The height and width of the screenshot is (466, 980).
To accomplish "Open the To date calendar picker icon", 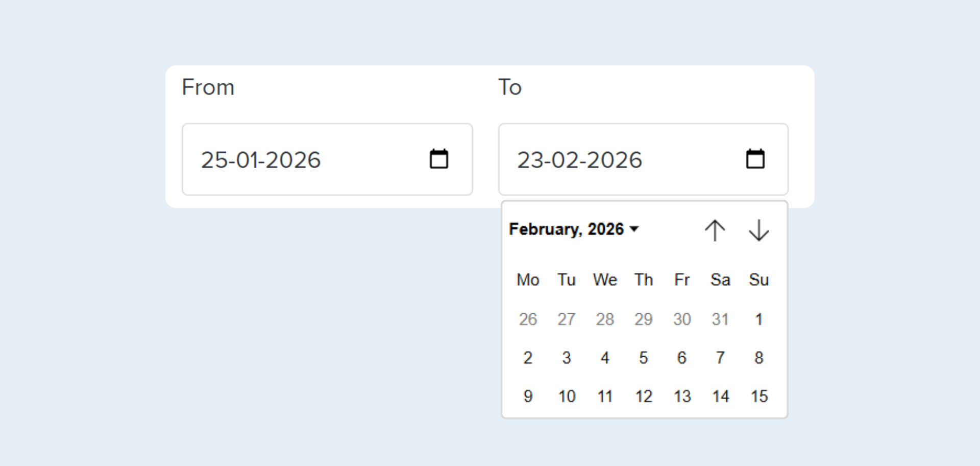I will pyautogui.click(x=755, y=159).
